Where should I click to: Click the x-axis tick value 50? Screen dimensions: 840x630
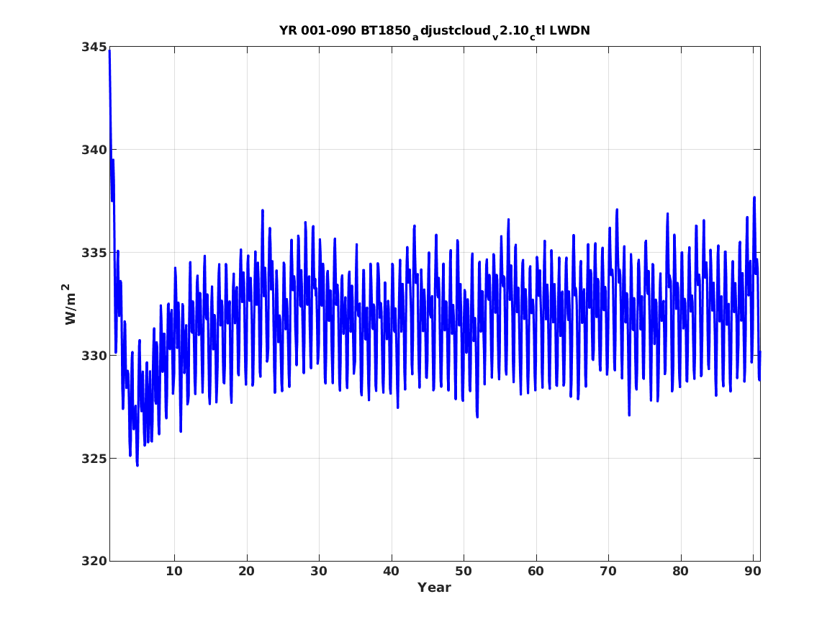tap(464, 571)
